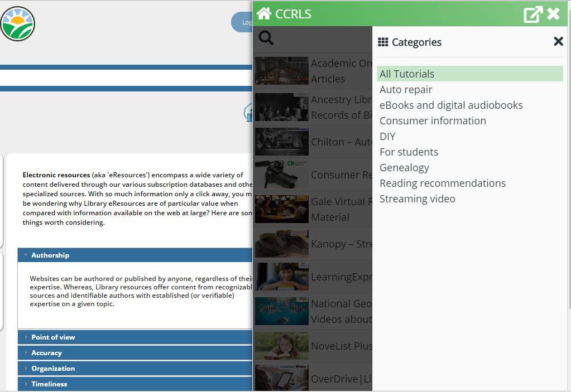
Task: Expand the Organization section
Action: 135,369
